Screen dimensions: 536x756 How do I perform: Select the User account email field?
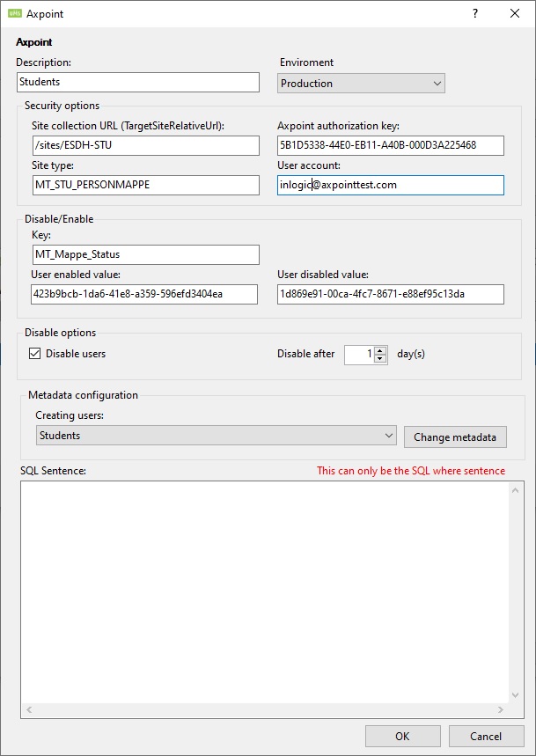pos(390,185)
